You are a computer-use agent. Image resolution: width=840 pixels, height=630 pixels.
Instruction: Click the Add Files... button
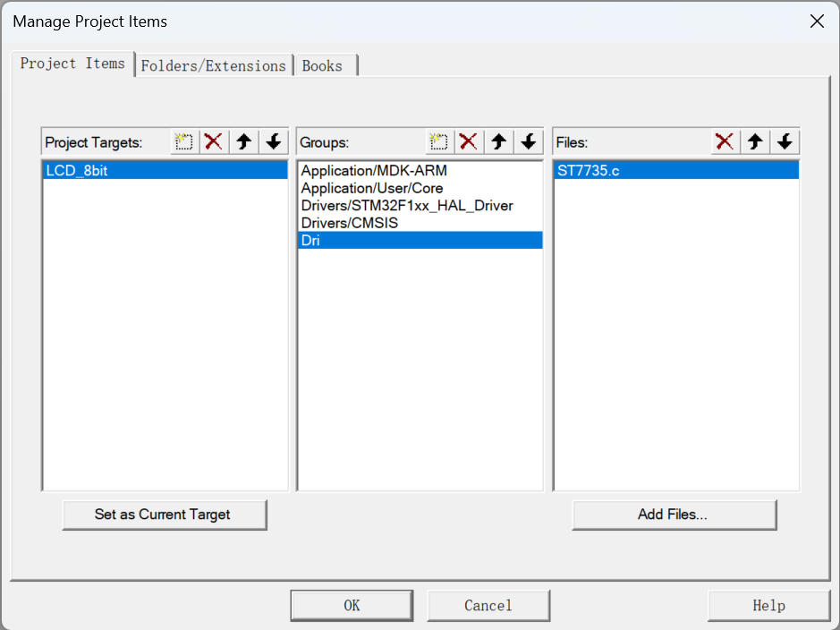point(674,515)
